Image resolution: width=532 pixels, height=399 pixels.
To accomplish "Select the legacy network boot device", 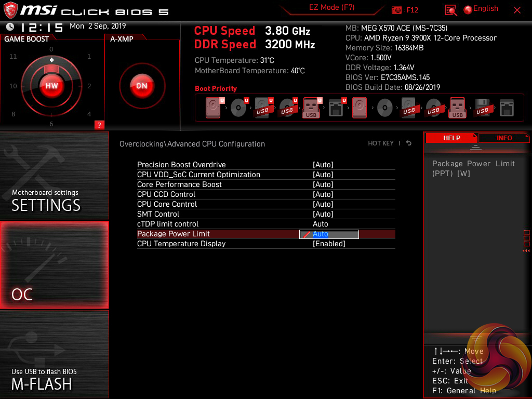I will coord(507,108).
